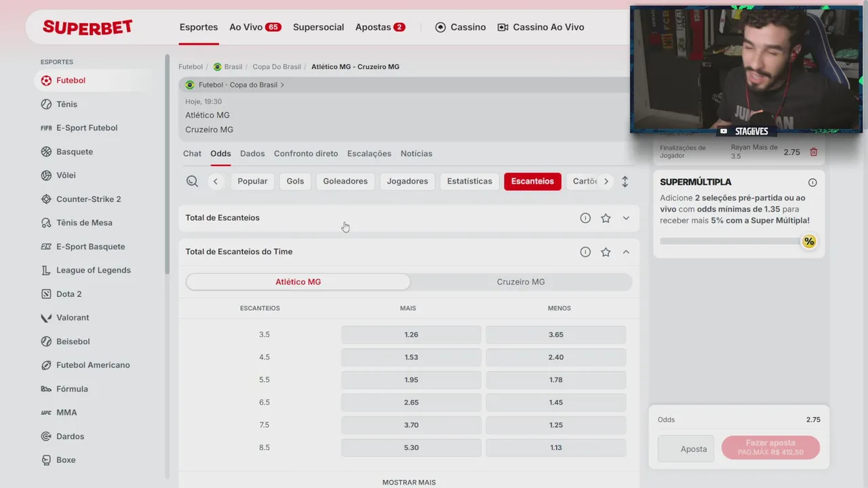Open Ao Vivo live section
The image size is (868, 488).
[x=255, y=27]
